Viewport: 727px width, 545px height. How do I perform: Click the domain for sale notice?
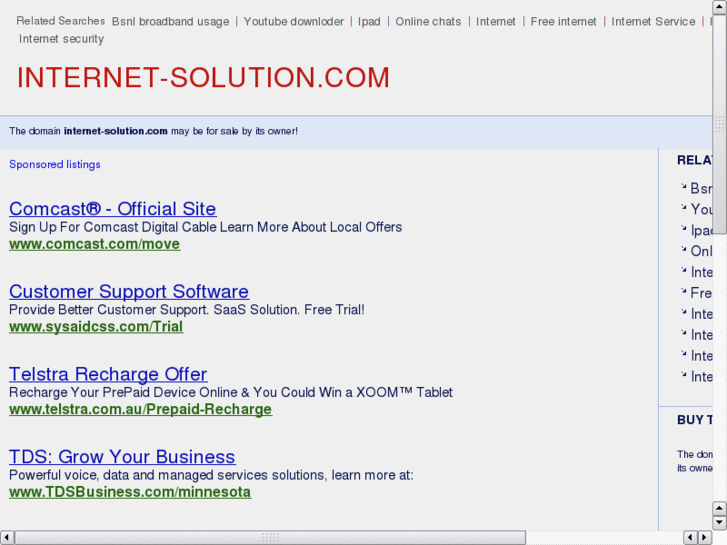(153, 131)
